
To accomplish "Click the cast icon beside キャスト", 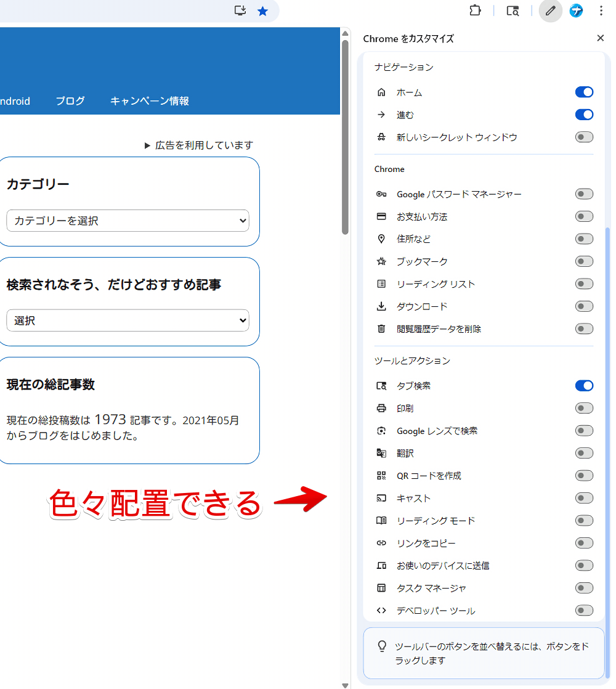I will (381, 498).
